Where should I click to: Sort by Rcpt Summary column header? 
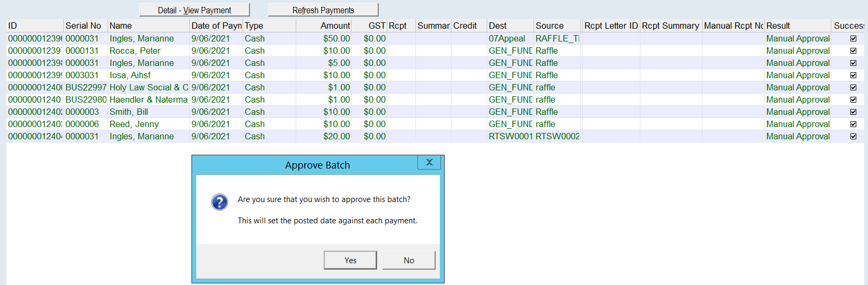[671, 26]
